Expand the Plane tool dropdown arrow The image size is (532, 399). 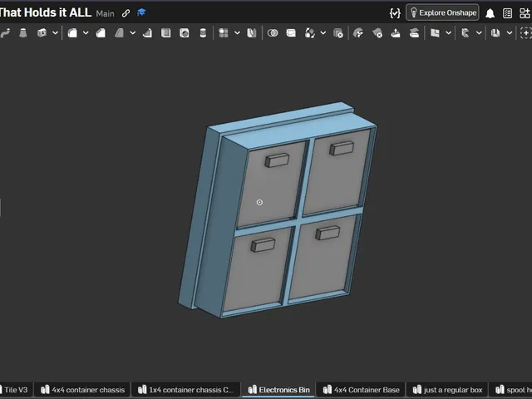click(448, 33)
